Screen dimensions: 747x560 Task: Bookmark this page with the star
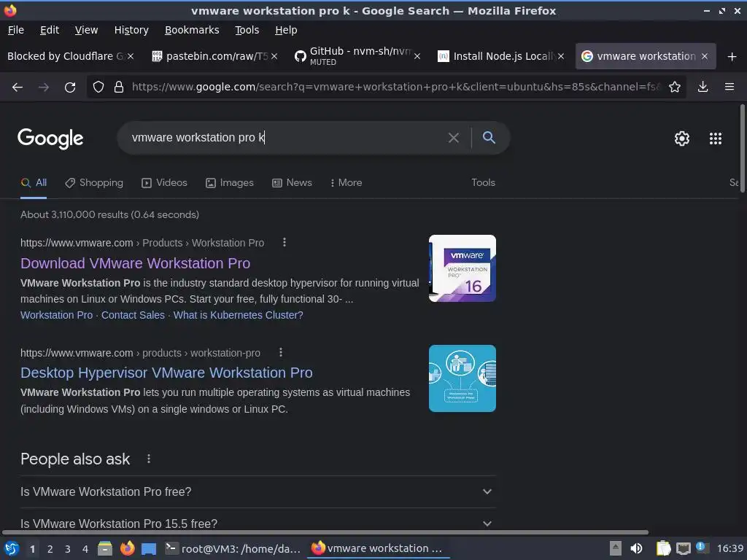(x=675, y=87)
